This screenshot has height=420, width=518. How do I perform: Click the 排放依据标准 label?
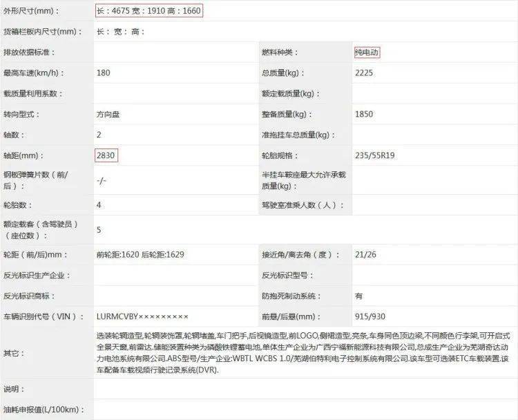(29, 52)
